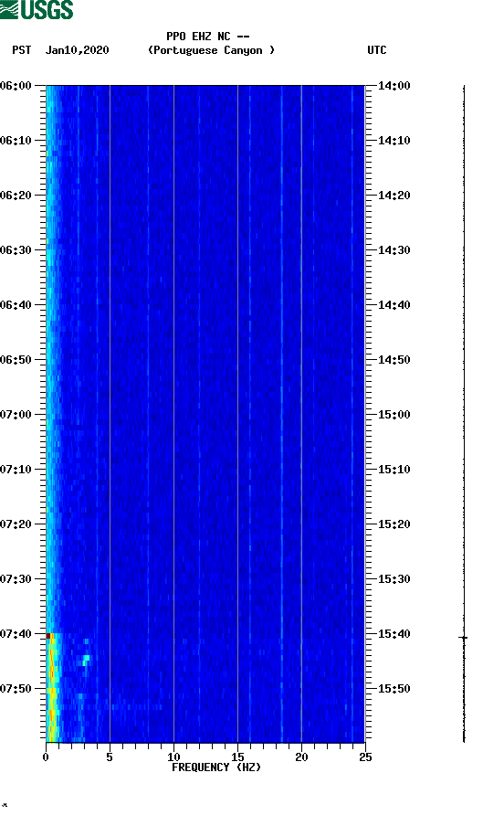Click the 06:00 PST time label
This screenshot has height=815, width=504.
pos(16,86)
